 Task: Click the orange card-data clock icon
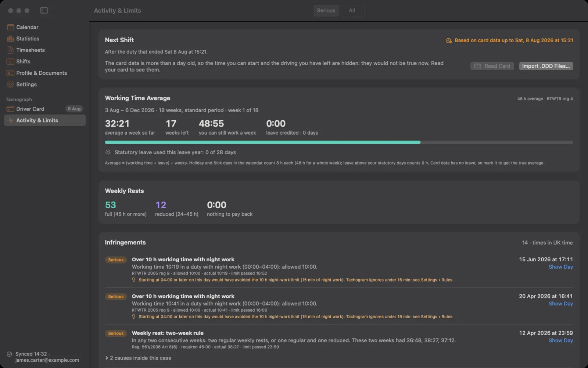click(x=448, y=40)
